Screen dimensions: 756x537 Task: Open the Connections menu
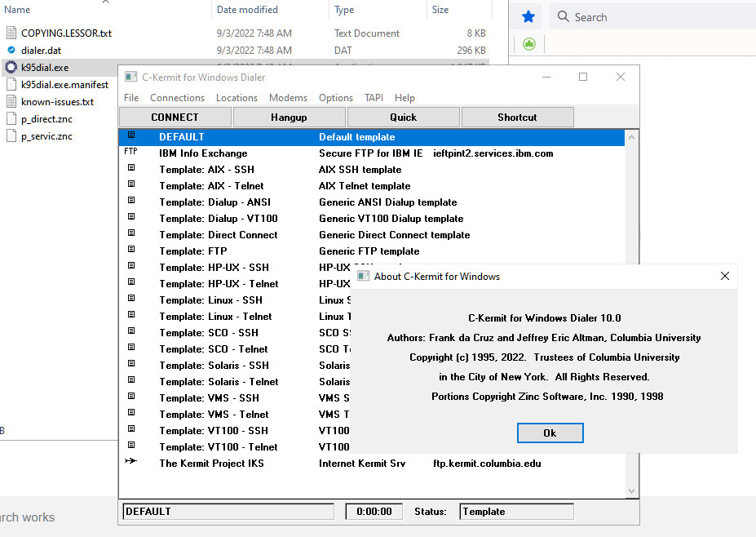click(x=178, y=97)
